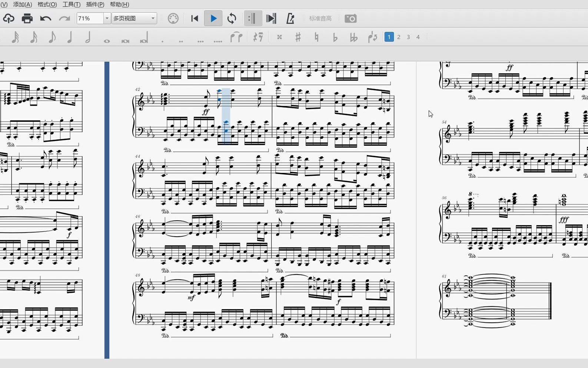Apply double sharp accidental
The height and width of the screenshot is (368, 588).
click(x=280, y=37)
